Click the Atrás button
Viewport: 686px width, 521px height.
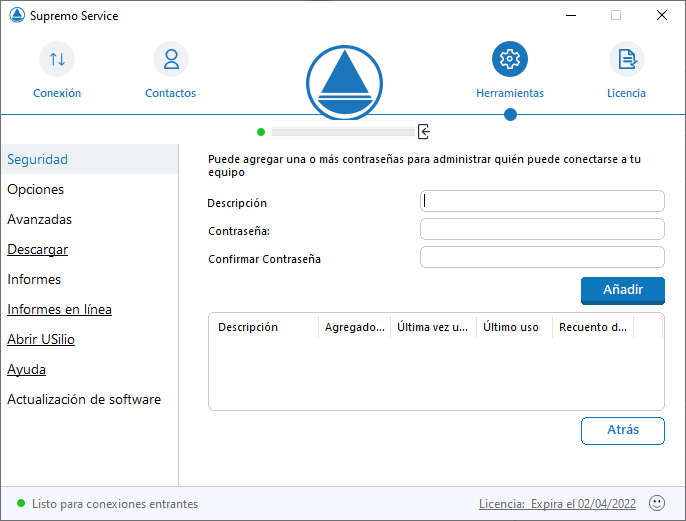623,430
